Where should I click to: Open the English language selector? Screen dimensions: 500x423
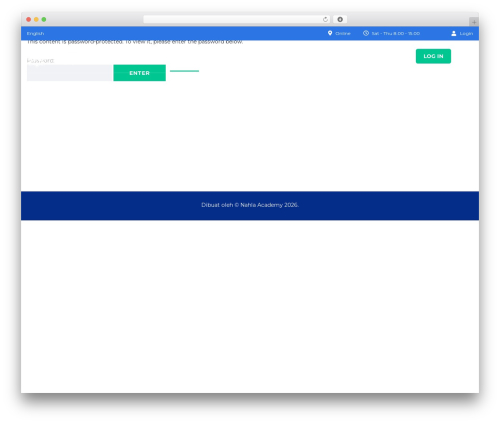point(35,33)
